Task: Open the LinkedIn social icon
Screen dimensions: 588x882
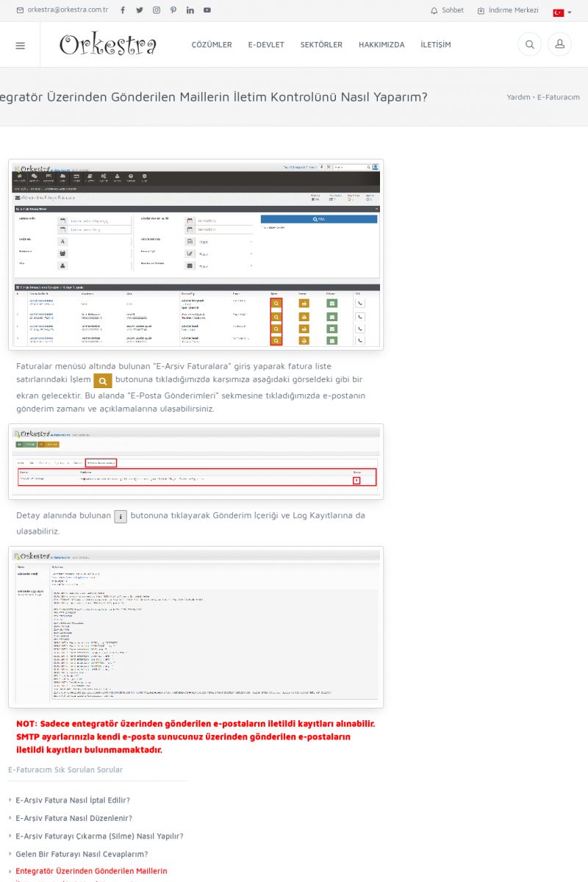Action: pyautogui.click(x=190, y=10)
